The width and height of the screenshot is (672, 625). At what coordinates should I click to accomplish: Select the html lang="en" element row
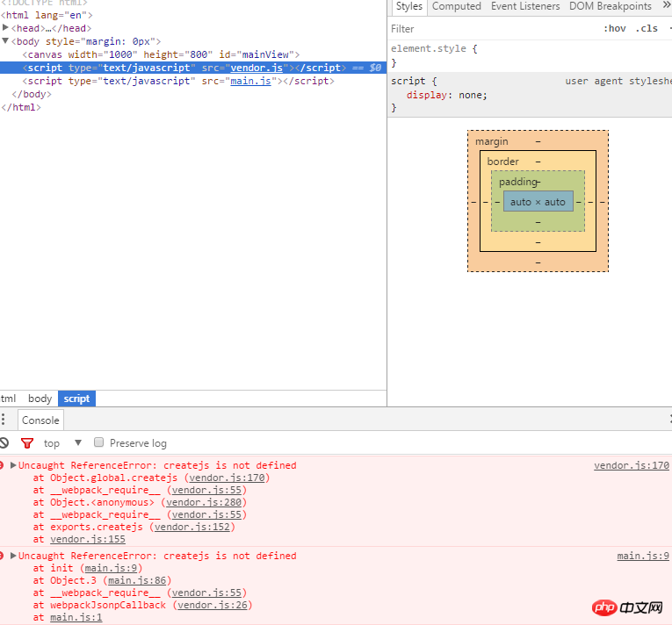[193, 15]
